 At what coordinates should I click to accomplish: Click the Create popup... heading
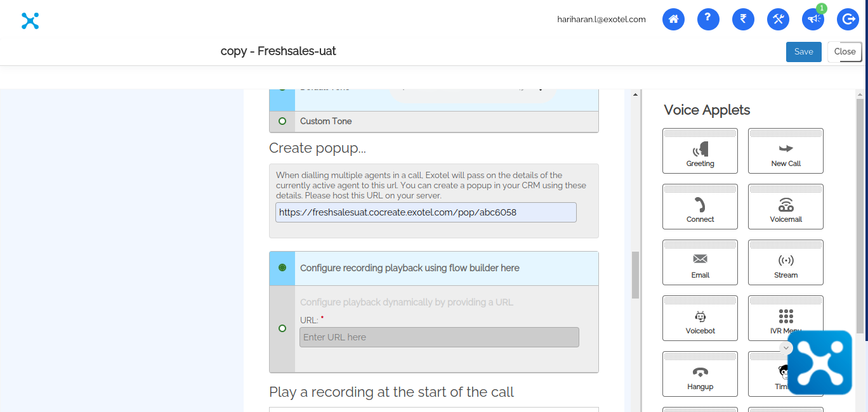click(x=317, y=148)
